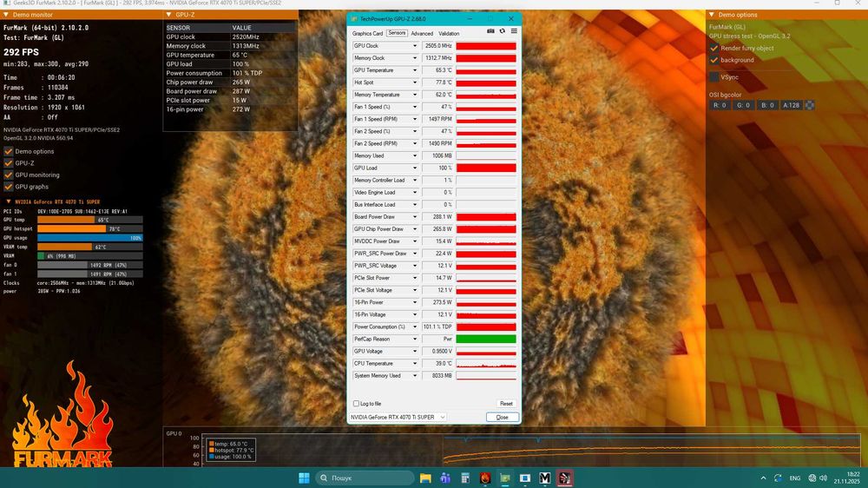Disable Render furry object

click(x=714, y=48)
